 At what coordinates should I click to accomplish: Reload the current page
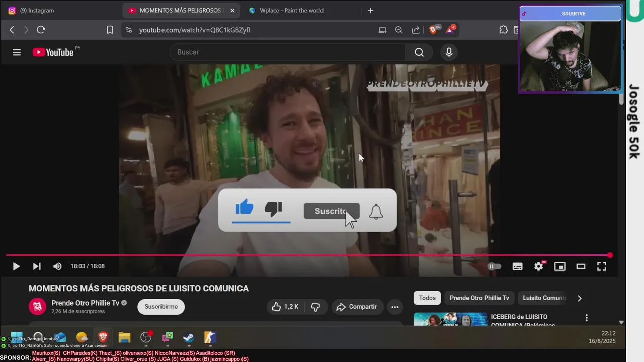[x=41, y=30]
